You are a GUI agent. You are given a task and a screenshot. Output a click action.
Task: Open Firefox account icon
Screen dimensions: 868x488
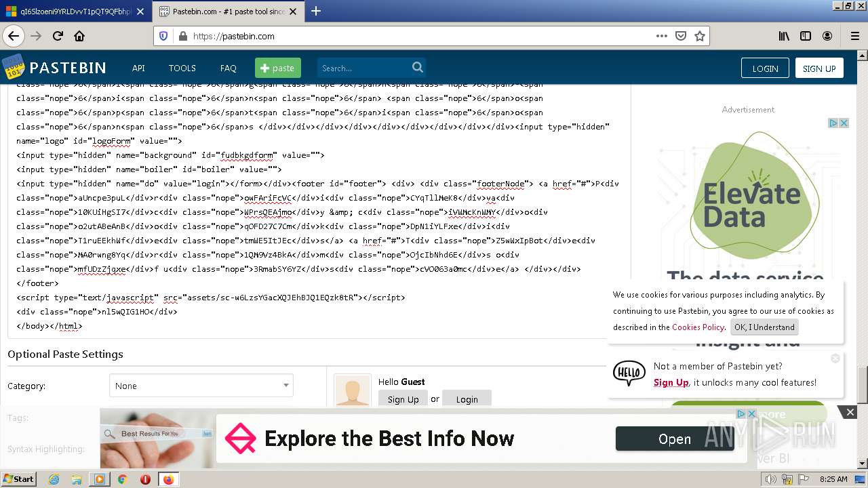pyautogui.click(x=827, y=36)
